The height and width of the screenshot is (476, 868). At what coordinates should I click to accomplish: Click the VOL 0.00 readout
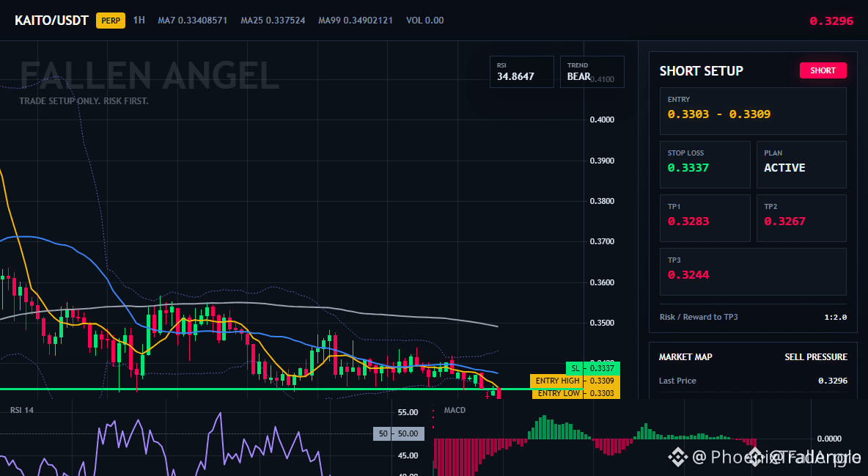click(x=425, y=21)
